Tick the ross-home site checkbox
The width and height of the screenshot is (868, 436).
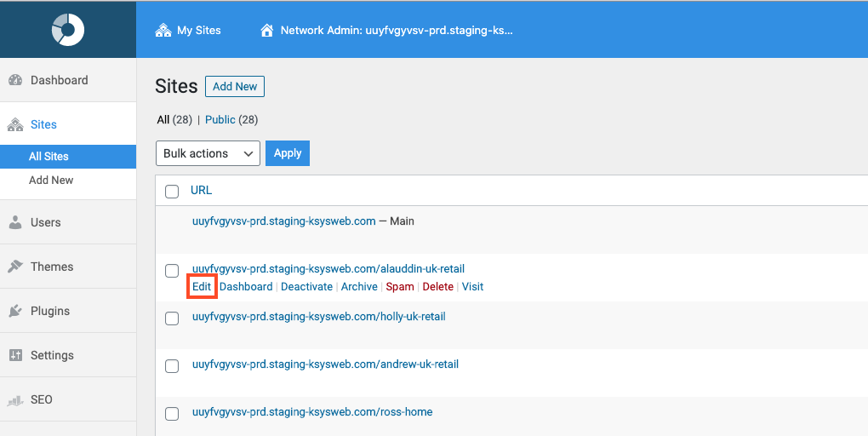click(x=172, y=413)
